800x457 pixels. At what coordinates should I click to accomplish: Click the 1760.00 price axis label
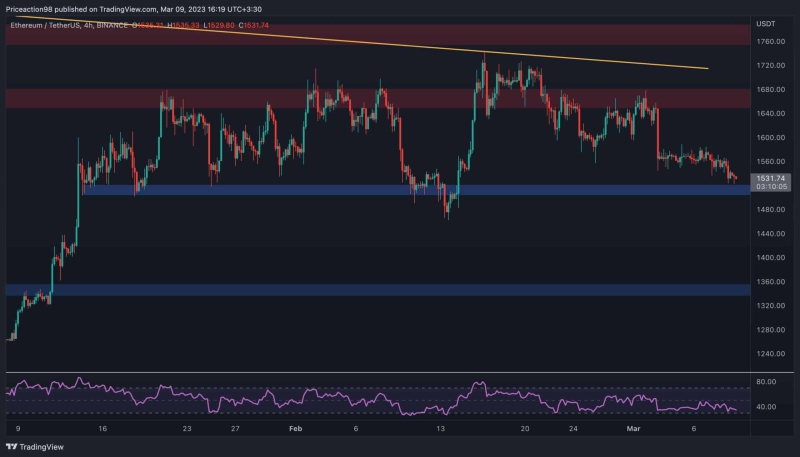point(770,41)
